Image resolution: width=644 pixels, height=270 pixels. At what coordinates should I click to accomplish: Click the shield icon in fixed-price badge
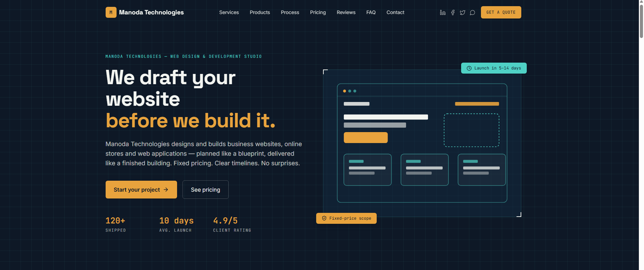(324, 218)
